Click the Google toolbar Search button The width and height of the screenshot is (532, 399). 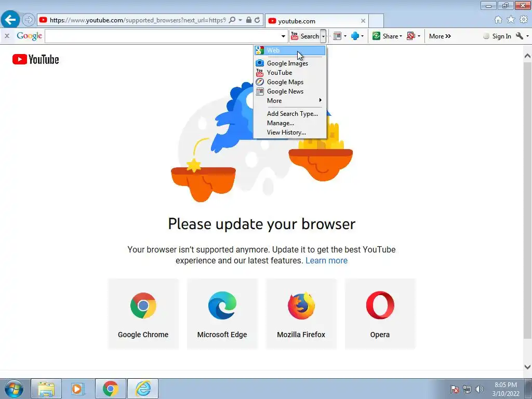[304, 36]
